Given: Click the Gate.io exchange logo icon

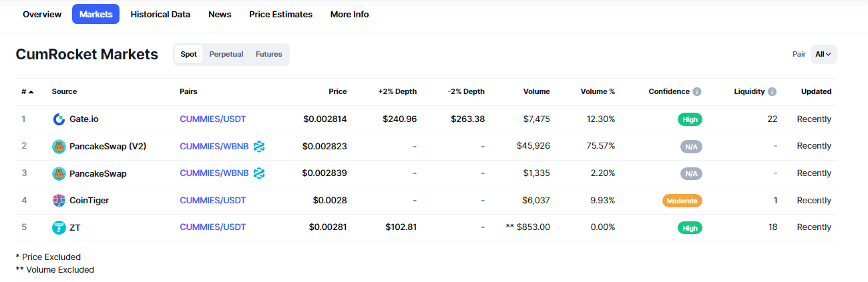Looking at the screenshot, I should click(59, 119).
